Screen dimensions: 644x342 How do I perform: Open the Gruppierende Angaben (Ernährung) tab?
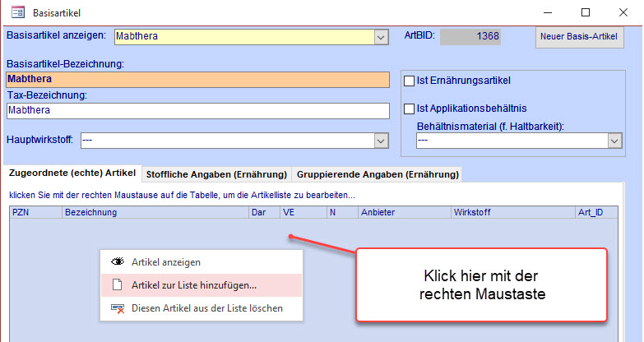pos(378,174)
